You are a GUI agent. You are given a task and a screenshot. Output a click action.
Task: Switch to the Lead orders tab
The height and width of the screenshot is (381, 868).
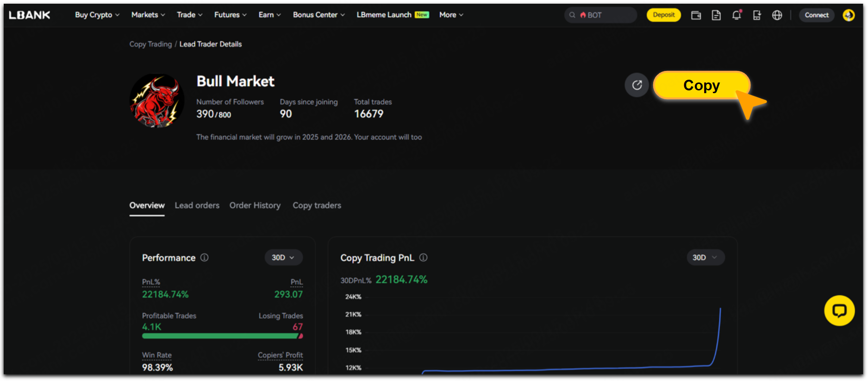pyautogui.click(x=197, y=205)
